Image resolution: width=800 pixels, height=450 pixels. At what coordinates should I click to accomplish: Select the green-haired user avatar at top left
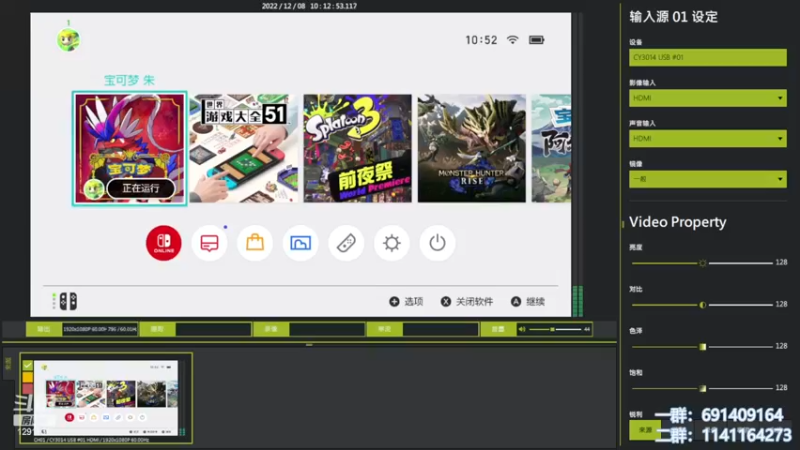coord(68,40)
